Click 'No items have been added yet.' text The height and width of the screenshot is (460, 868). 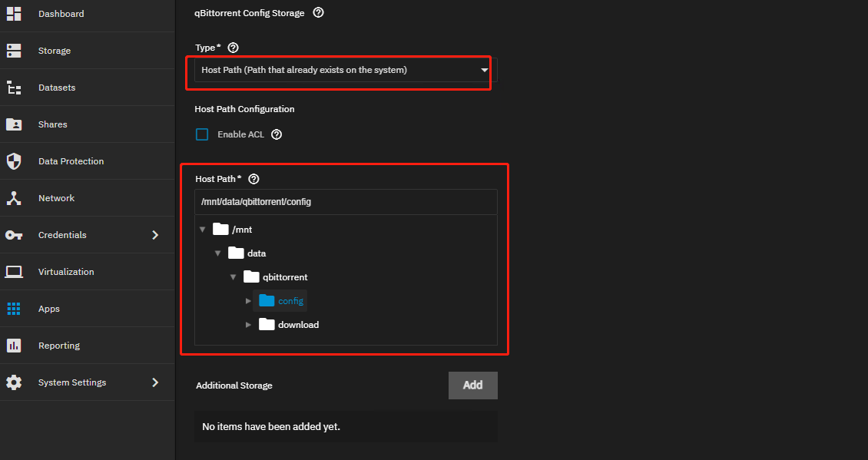pyautogui.click(x=270, y=427)
